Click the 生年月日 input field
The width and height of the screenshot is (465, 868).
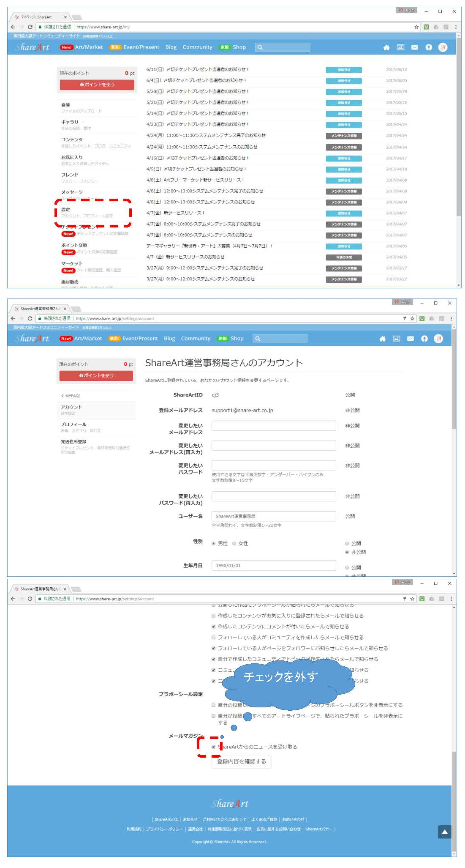point(274,566)
